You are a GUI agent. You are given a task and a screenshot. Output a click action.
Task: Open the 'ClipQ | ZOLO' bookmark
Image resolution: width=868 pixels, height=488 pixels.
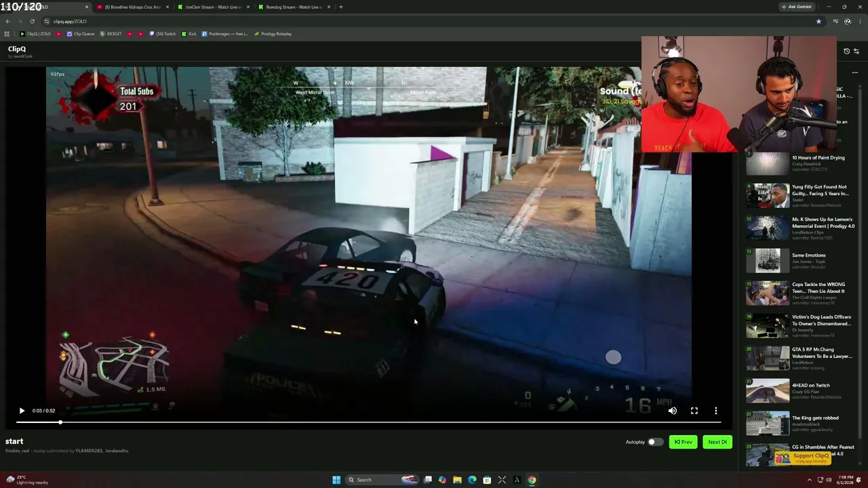pos(35,34)
